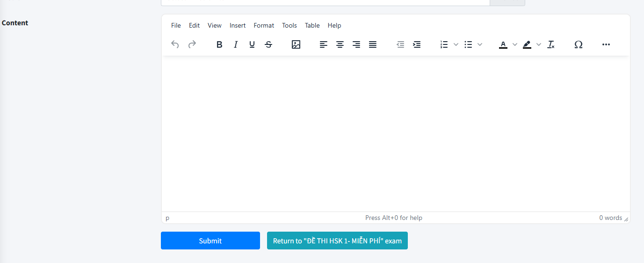Open the Table menu

pyautogui.click(x=312, y=25)
